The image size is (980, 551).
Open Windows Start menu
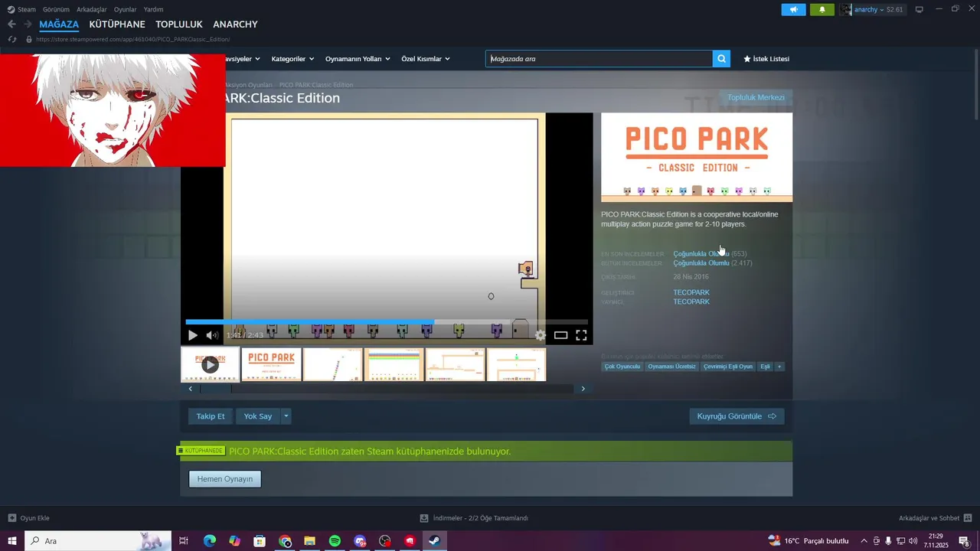coord(12,541)
